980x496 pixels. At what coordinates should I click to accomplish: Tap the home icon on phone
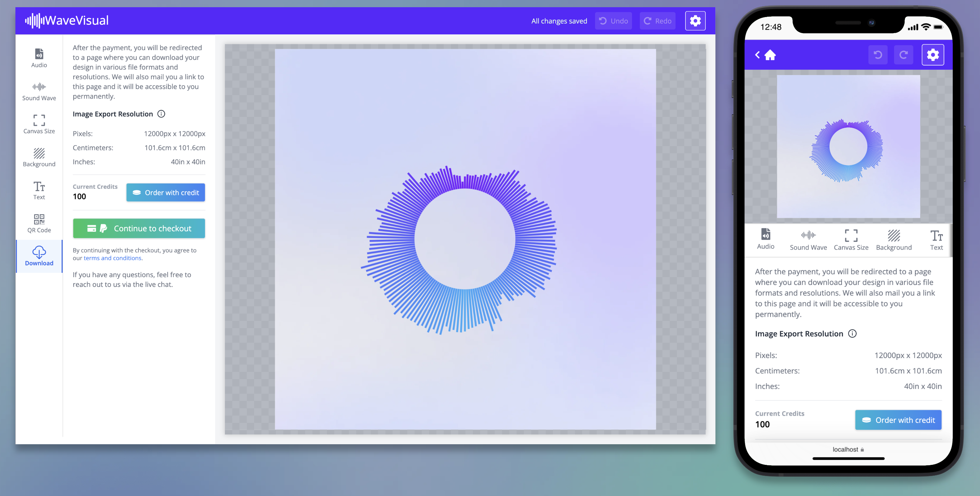[x=770, y=55]
